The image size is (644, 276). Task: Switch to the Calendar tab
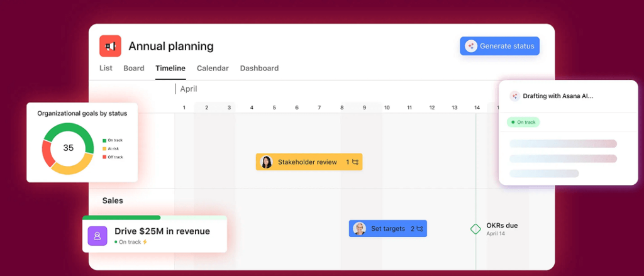point(213,68)
